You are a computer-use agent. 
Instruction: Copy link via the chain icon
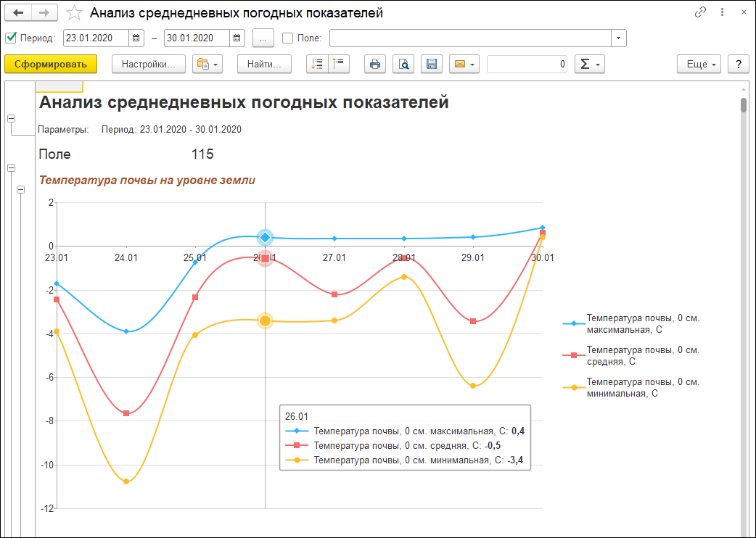coord(700,12)
